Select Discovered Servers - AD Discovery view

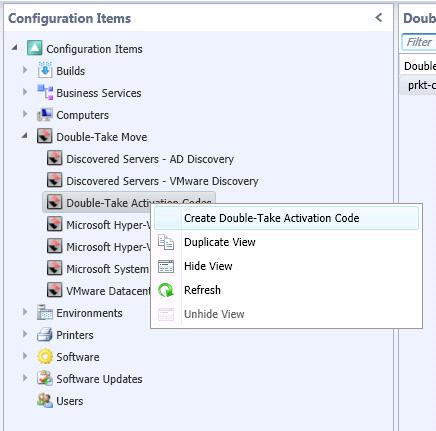(x=150, y=159)
